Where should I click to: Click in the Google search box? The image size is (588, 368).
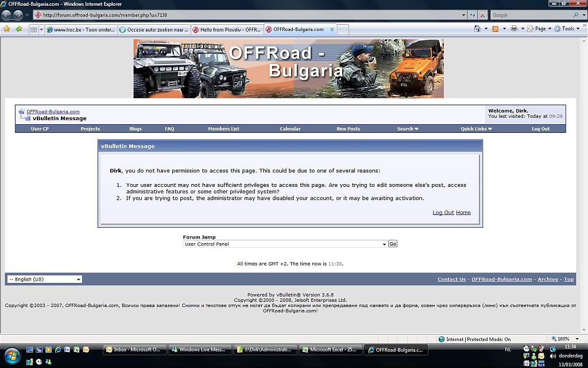point(531,15)
